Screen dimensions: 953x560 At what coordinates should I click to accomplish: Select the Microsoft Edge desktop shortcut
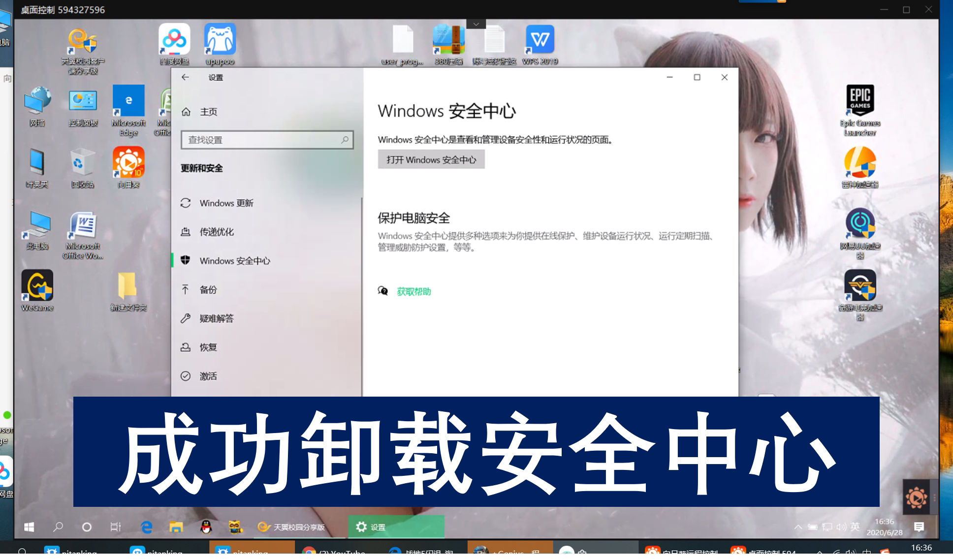click(x=128, y=111)
